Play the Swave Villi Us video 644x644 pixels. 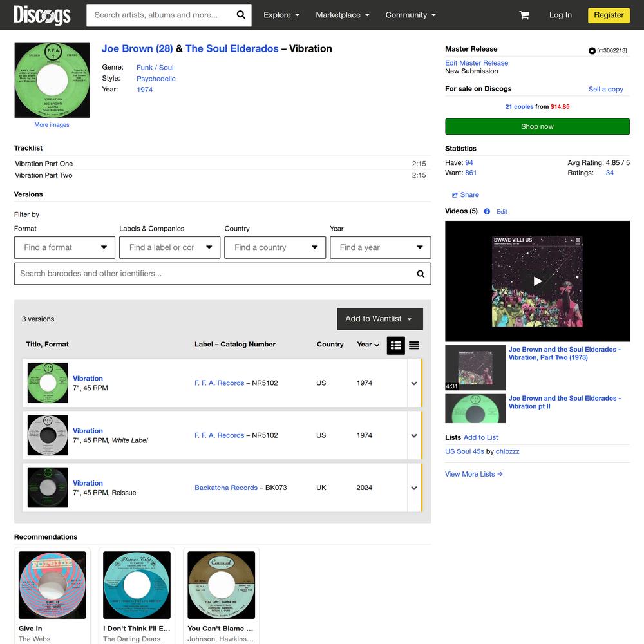tap(537, 281)
